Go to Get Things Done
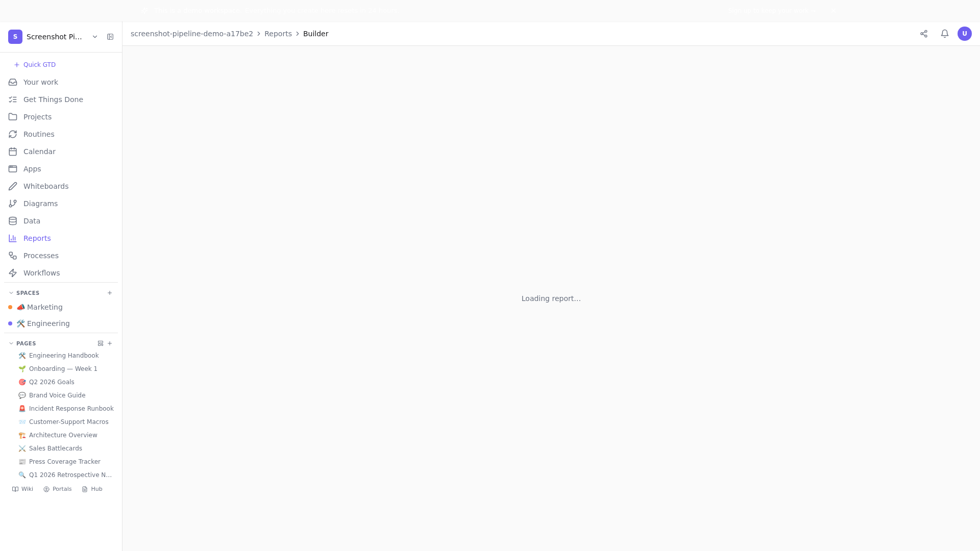 [x=61, y=99]
